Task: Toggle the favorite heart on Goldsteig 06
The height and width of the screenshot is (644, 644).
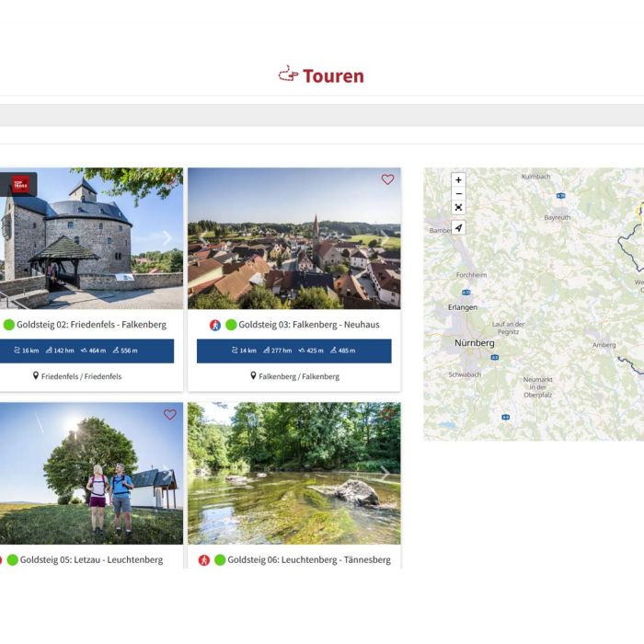Action: click(387, 415)
